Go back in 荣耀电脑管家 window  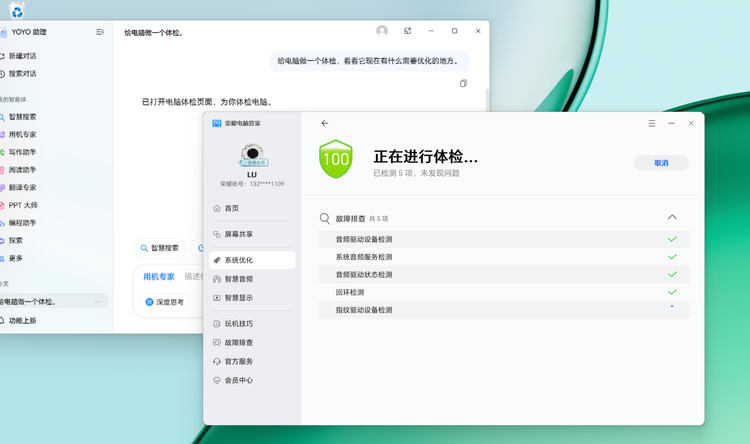[x=325, y=123]
